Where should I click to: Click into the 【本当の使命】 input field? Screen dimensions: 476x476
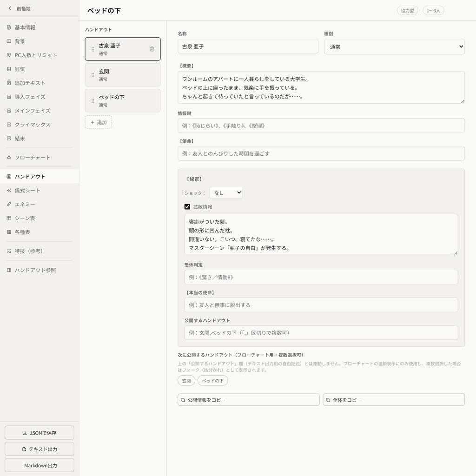321,305
